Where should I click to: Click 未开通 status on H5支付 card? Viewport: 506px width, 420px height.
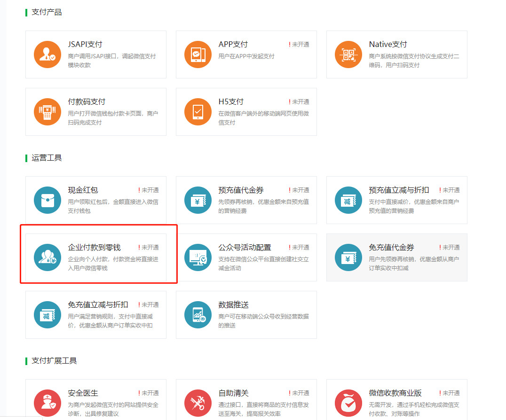[299, 102]
